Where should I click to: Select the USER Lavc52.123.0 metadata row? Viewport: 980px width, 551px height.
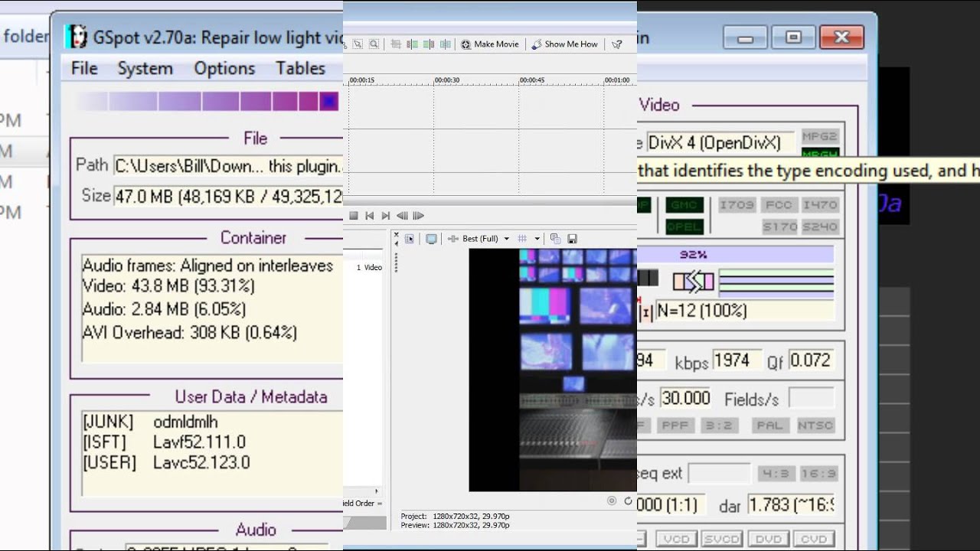(166, 462)
